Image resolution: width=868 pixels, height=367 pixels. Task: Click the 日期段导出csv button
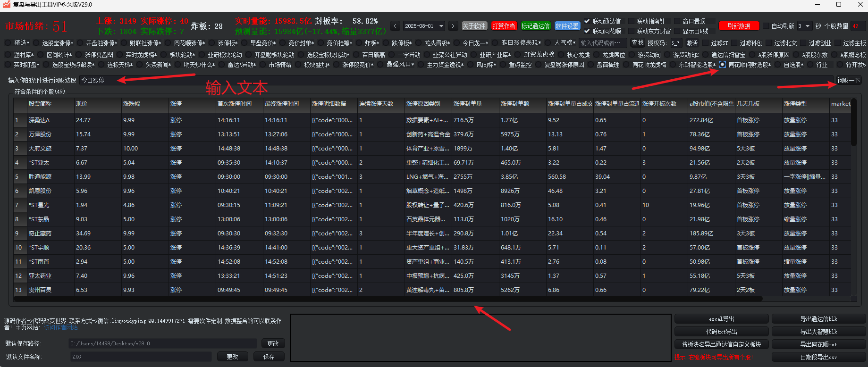[818, 357]
